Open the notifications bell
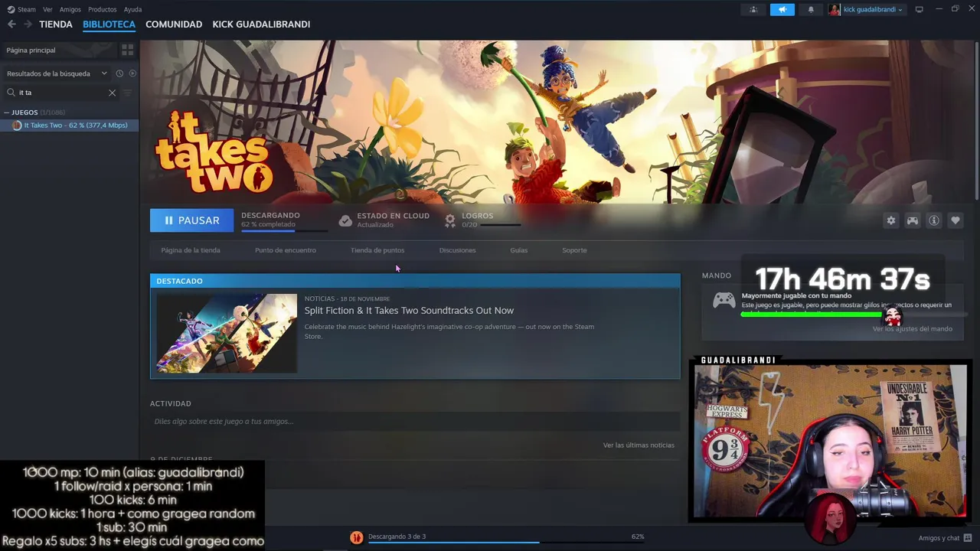 pyautogui.click(x=811, y=10)
